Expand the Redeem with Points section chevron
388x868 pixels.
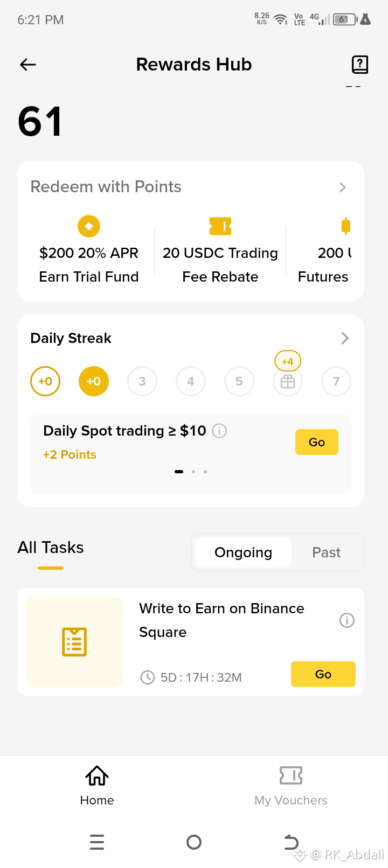(x=343, y=187)
